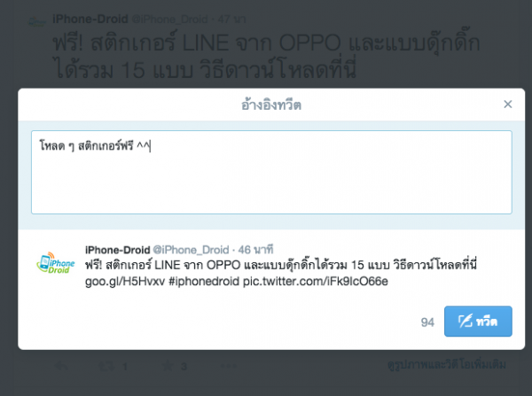The width and height of the screenshot is (532, 396).
Task: Click the 94 remaining character counter
Action: [427, 322]
